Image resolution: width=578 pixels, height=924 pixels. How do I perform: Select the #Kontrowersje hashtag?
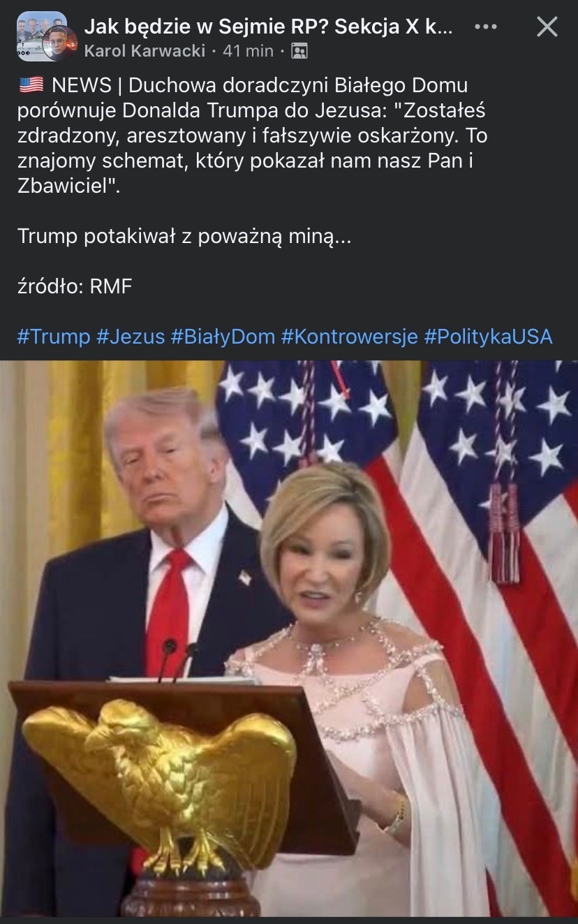(x=350, y=337)
